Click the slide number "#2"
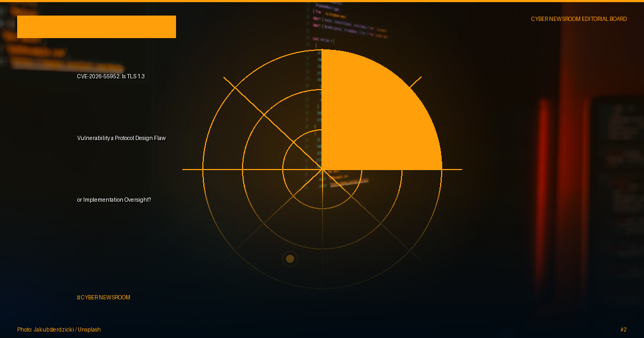 coord(623,329)
